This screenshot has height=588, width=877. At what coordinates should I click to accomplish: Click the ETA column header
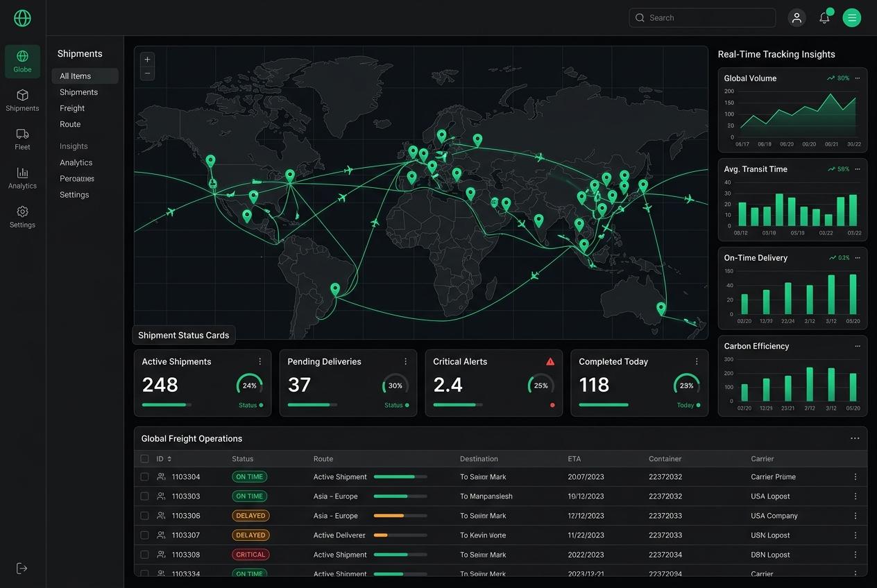coord(574,459)
